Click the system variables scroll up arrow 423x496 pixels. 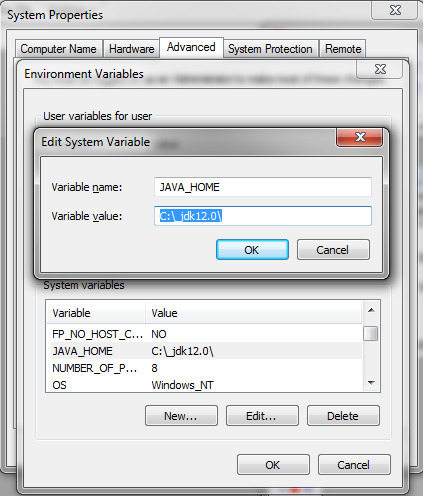point(371,310)
